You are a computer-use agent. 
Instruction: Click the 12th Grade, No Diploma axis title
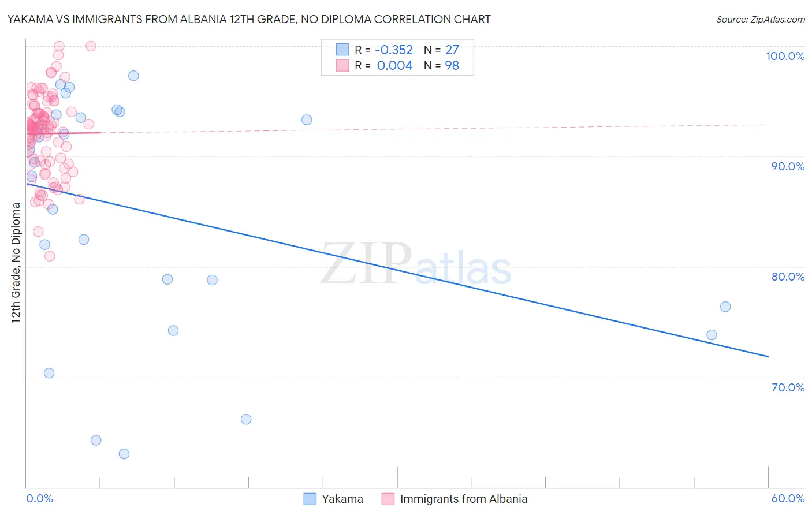coord(16,263)
